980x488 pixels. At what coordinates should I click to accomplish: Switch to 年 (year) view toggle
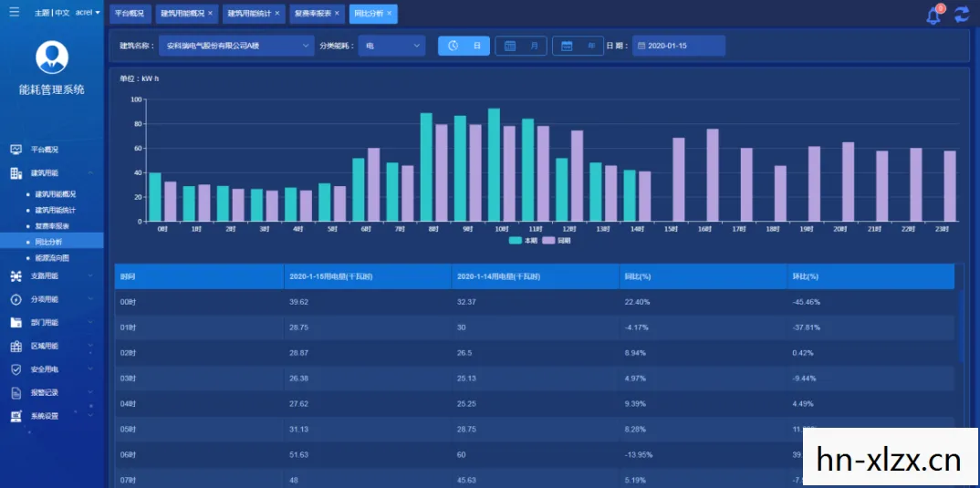point(579,46)
